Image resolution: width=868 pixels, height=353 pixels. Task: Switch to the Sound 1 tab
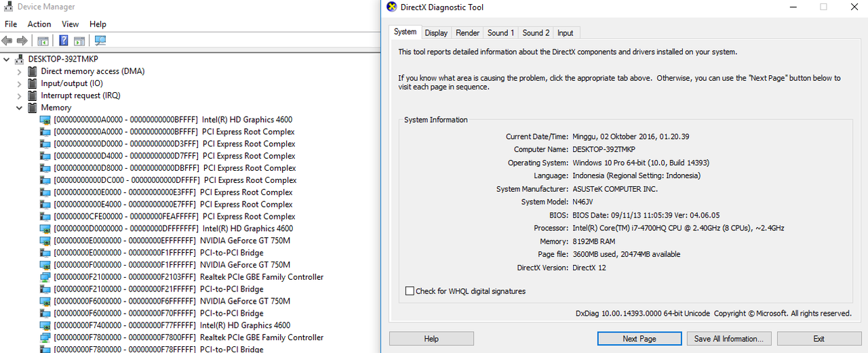(x=500, y=33)
